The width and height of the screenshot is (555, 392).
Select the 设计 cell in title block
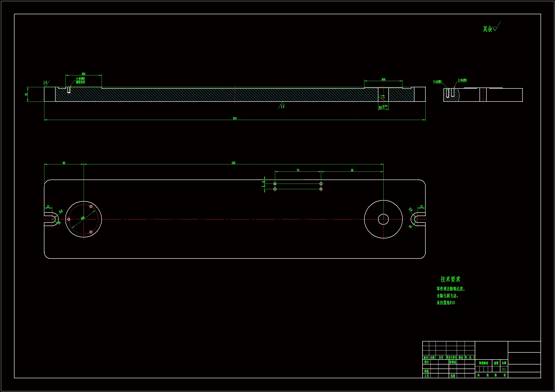coord(426,362)
